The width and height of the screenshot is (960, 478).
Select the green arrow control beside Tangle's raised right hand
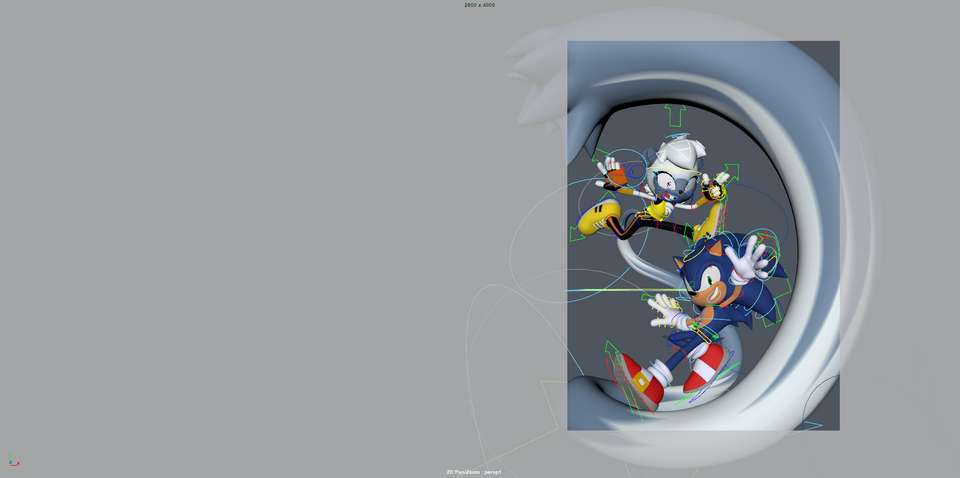coord(731,171)
